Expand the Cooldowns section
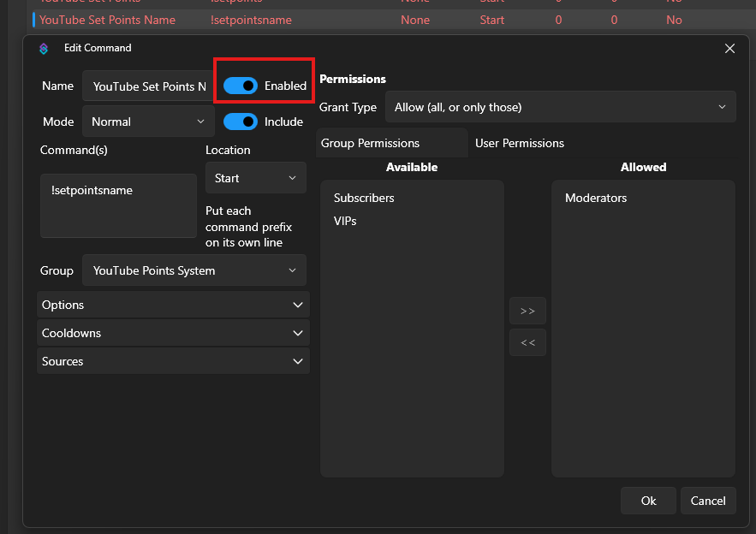This screenshot has width=756, height=534. pyautogui.click(x=173, y=333)
